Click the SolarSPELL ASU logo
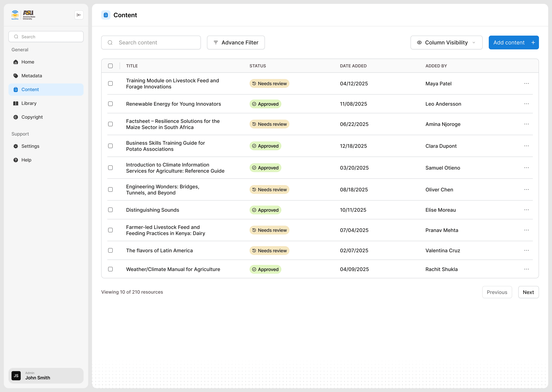 (23, 15)
